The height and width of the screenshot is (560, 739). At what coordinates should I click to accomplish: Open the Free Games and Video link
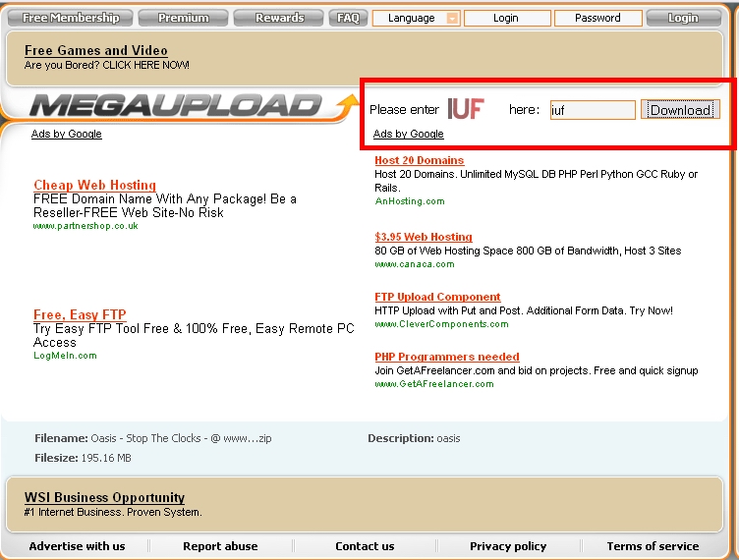point(96,50)
